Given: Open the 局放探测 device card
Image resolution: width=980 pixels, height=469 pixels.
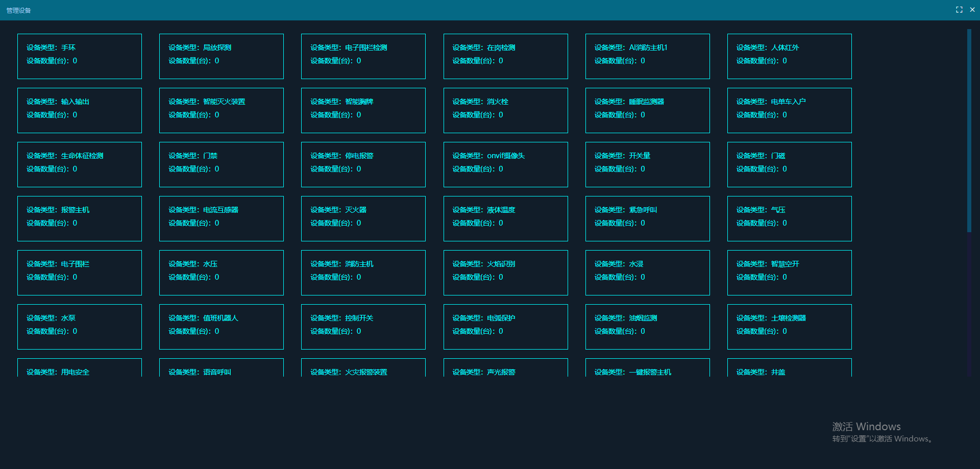Looking at the screenshot, I should click(x=222, y=56).
